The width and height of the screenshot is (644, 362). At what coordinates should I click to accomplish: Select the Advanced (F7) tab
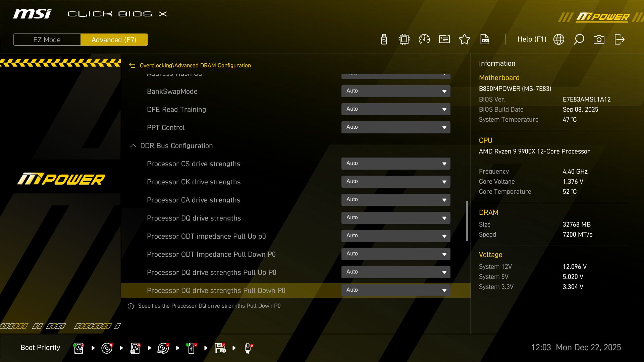pos(114,40)
